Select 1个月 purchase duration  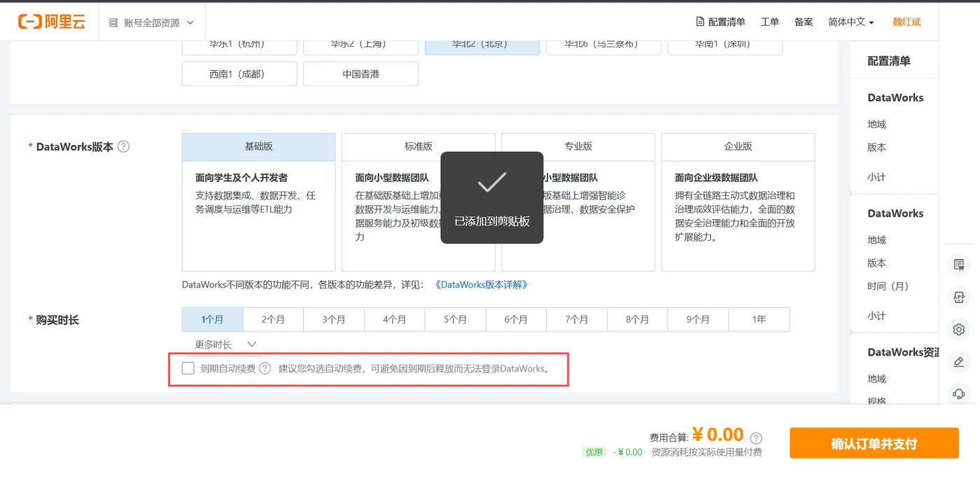(212, 320)
